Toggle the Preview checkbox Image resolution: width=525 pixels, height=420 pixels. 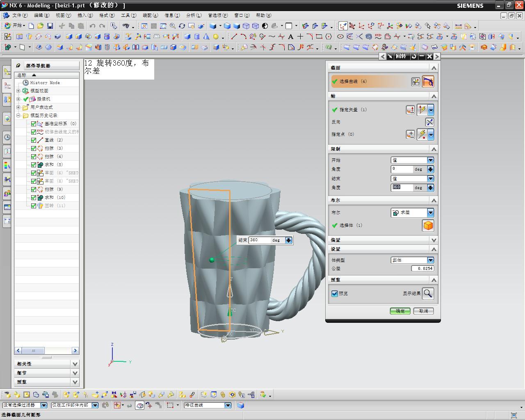335,293
